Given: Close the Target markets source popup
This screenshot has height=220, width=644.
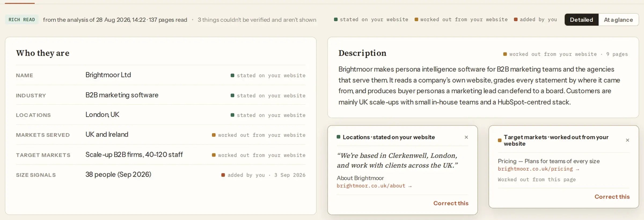Looking at the screenshot, I should pyautogui.click(x=627, y=140).
